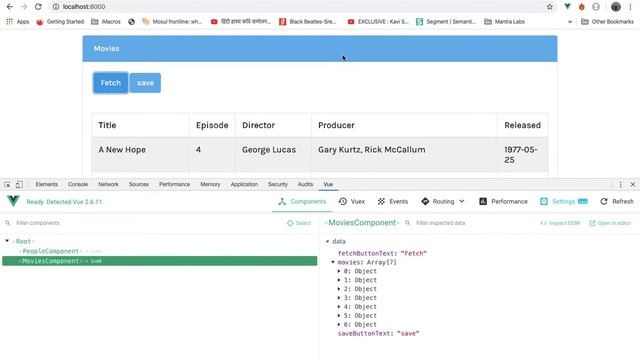Viewport: 640px width, 360px height.
Task: Switch to the Security devtools tab
Action: (x=278, y=184)
